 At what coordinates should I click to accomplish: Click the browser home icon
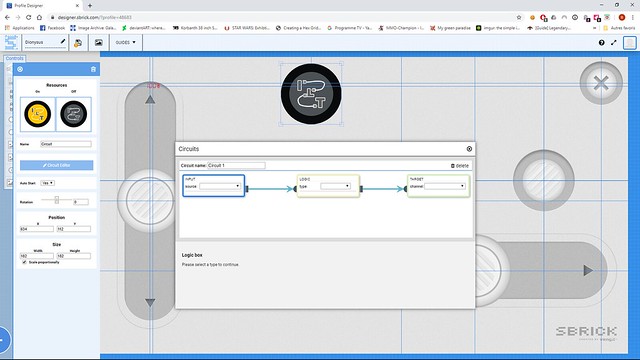[39, 18]
